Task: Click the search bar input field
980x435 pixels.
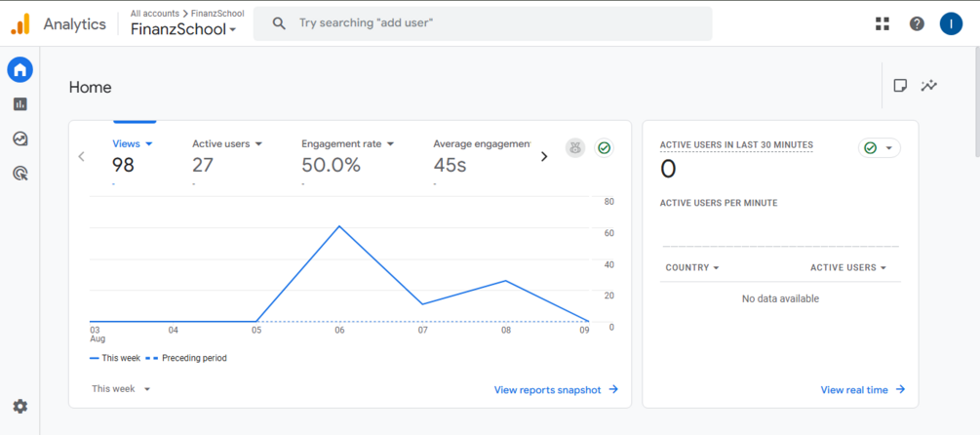Action: [x=488, y=23]
